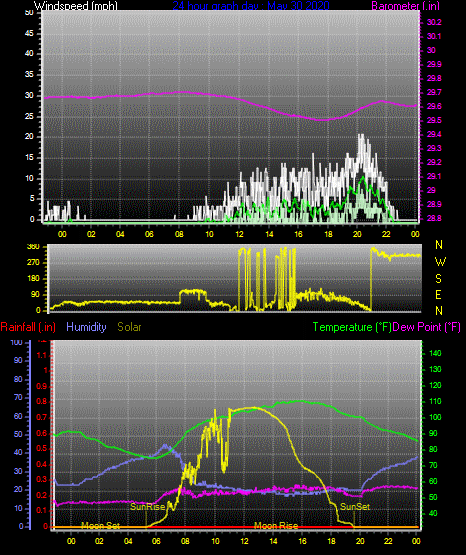This screenshot has width=466, height=555.
Task: Click the S compass direction label
Action: 438,279
